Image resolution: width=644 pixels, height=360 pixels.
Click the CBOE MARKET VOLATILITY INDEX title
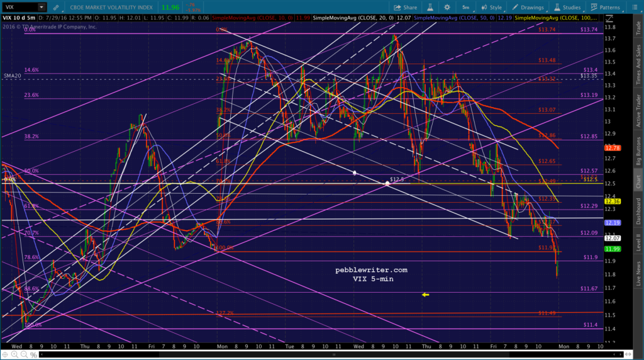pos(111,8)
